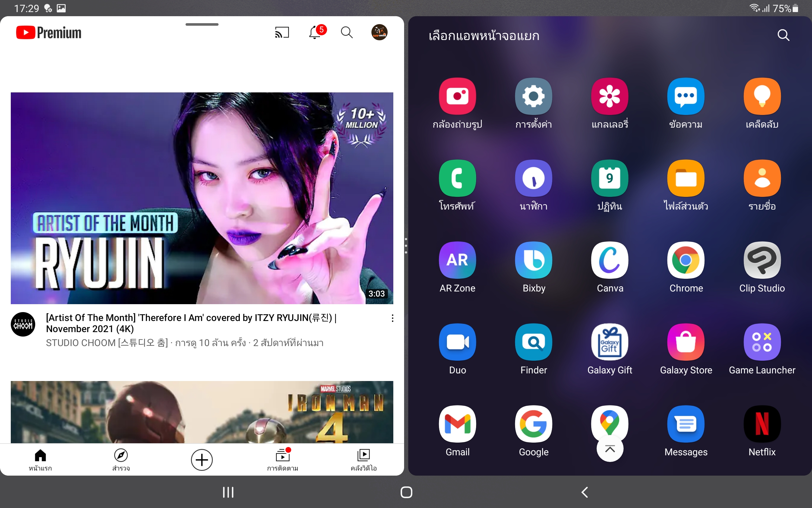Open the Google app

pyautogui.click(x=534, y=424)
